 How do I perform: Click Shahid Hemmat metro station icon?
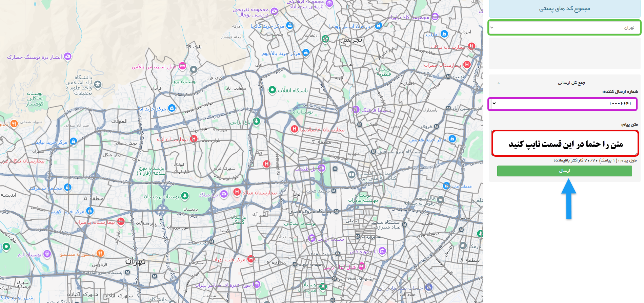[x=334, y=191]
